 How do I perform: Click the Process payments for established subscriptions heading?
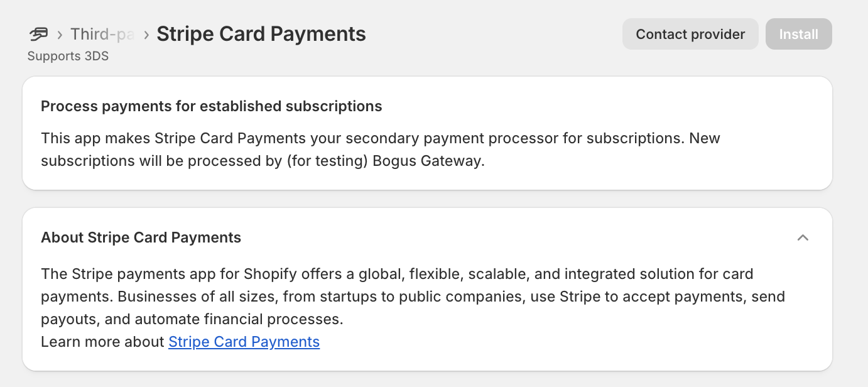[x=212, y=106]
